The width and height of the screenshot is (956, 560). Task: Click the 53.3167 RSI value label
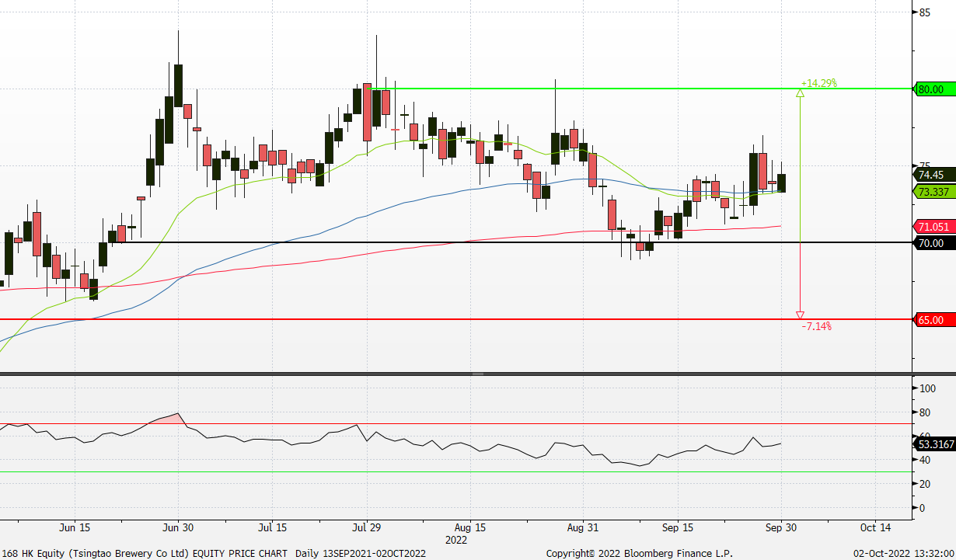[x=933, y=444]
